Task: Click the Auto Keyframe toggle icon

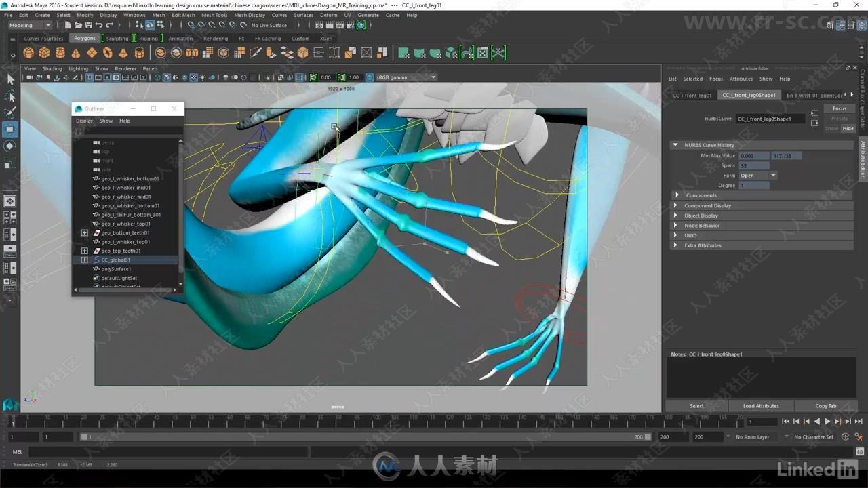Action: point(845,437)
